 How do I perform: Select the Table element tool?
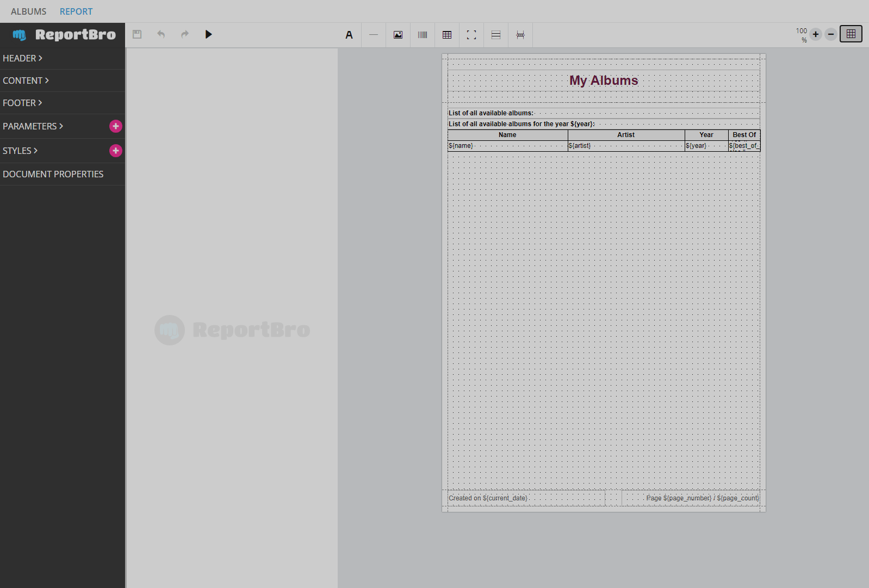447,35
